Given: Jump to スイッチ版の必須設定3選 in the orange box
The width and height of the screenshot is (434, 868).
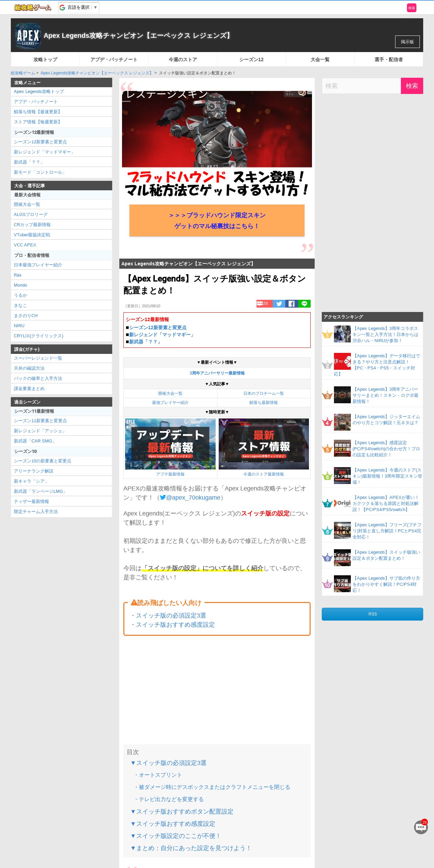Looking at the screenshot, I should [x=171, y=616].
